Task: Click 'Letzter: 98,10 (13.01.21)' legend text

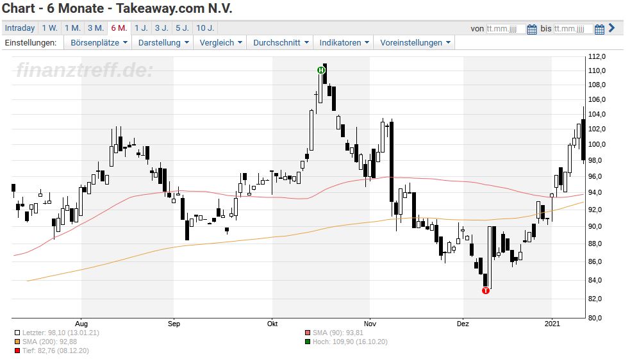Action: 61,333
